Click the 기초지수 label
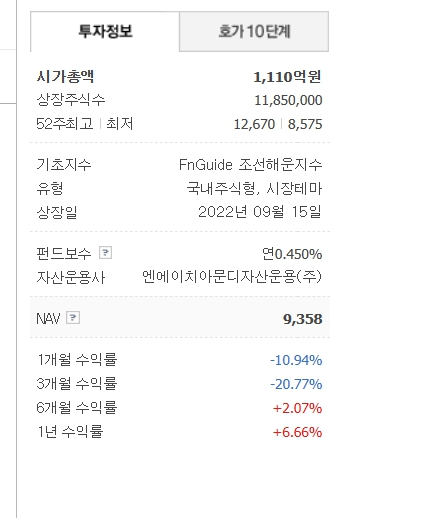440x518 pixels. pyautogui.click(x=64, y=165)
